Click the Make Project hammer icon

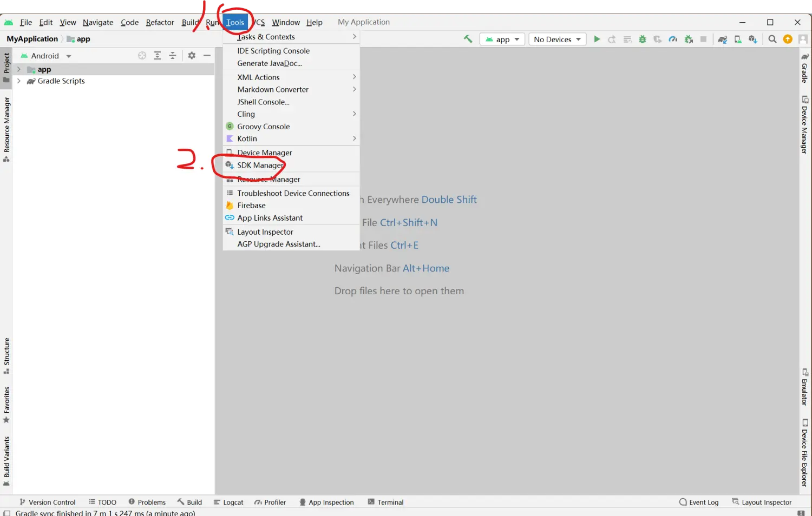click(x=468, y=39)
